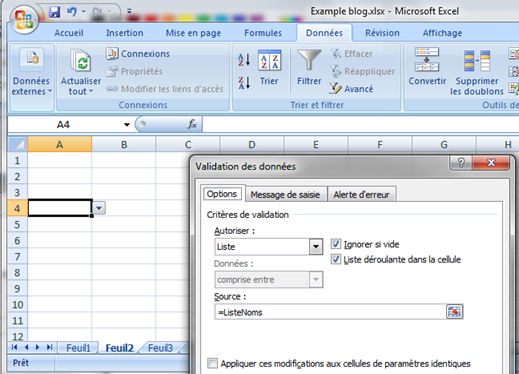
Task: Select column B header
Action: click(124, 145)
